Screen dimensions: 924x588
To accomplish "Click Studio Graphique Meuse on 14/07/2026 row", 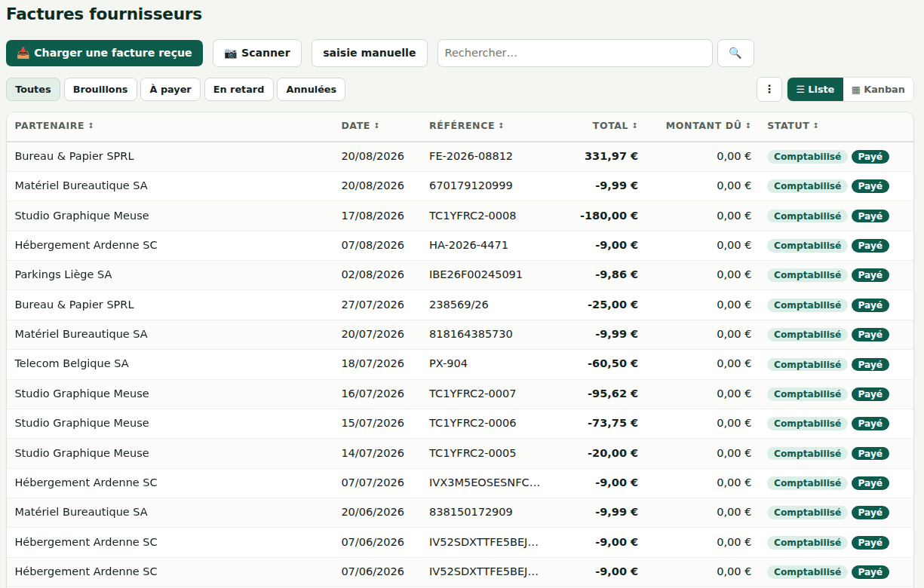I will (x=82, y=453).
